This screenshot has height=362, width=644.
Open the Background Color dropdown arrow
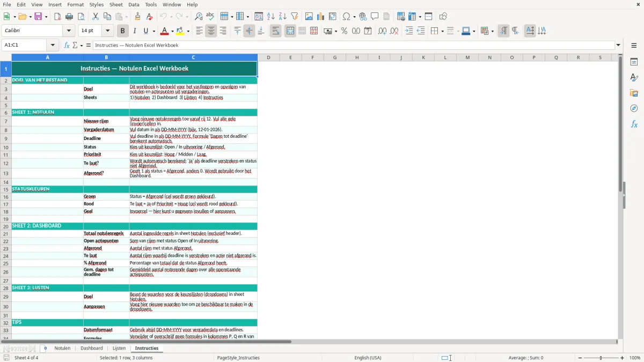tap(188, 31)
